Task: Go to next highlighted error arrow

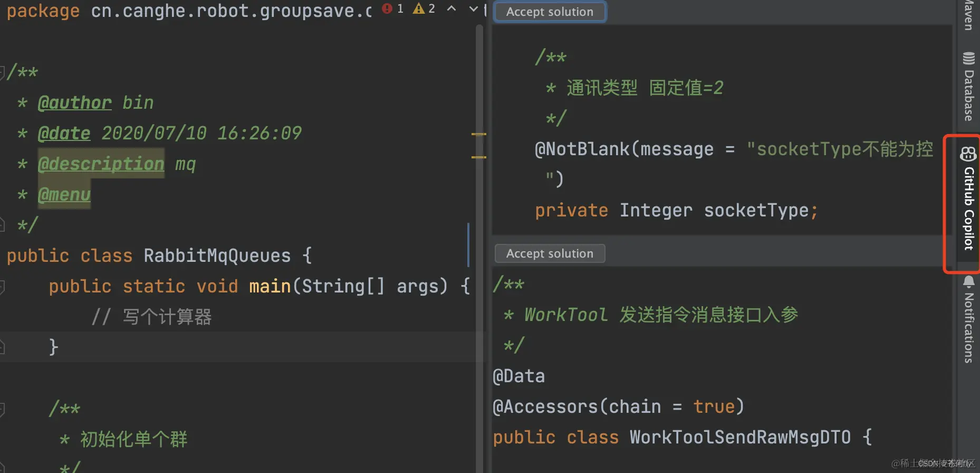Action: click(x=474, y=8)
